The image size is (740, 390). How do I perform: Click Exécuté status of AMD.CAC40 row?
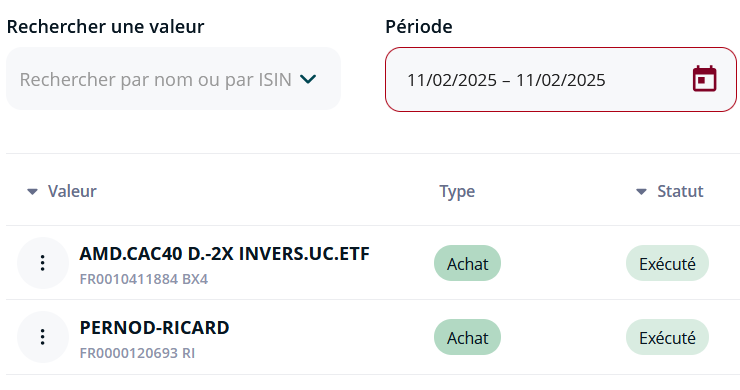click(667, 263)
